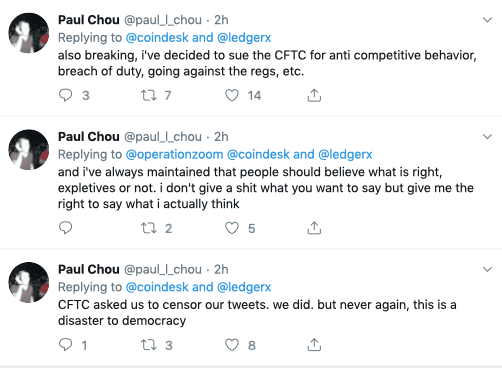Share the tweet about the right to speak

(x=314, y=228)
